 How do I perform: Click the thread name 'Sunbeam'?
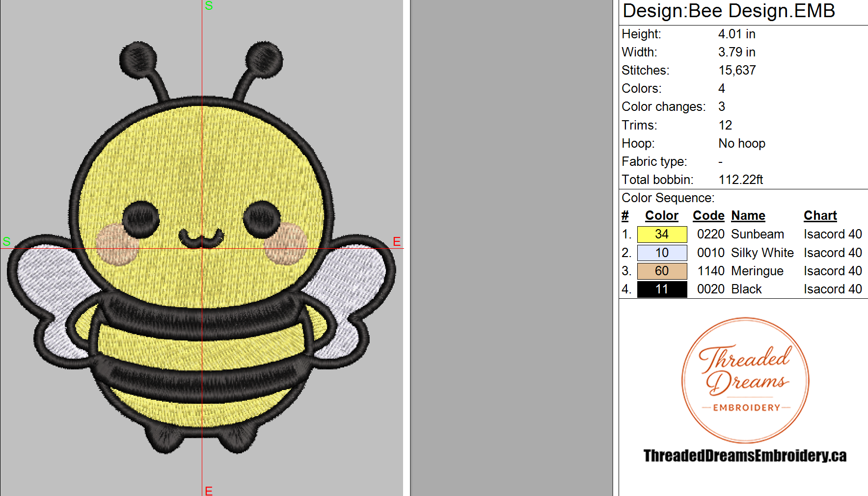[757, 234]
